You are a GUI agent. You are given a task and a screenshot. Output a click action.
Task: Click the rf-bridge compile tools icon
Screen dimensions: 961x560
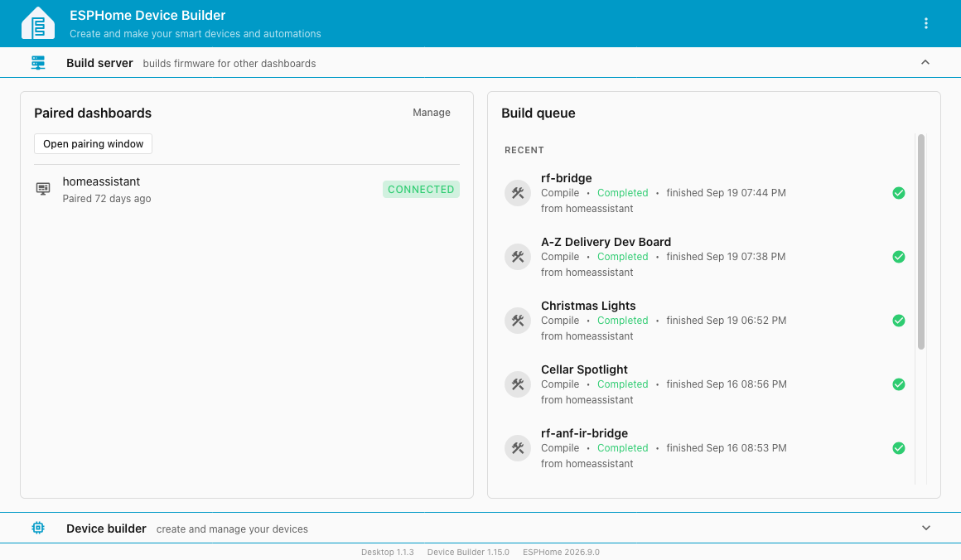(518, 193)
